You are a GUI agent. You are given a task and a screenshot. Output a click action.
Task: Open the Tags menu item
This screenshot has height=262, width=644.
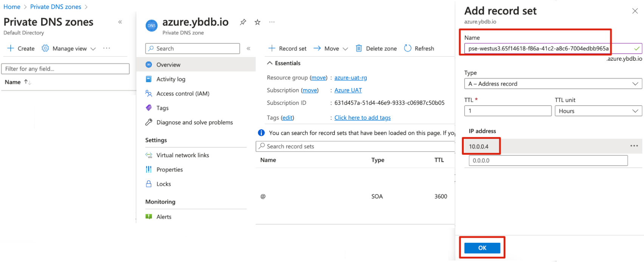tap(163, 108)
